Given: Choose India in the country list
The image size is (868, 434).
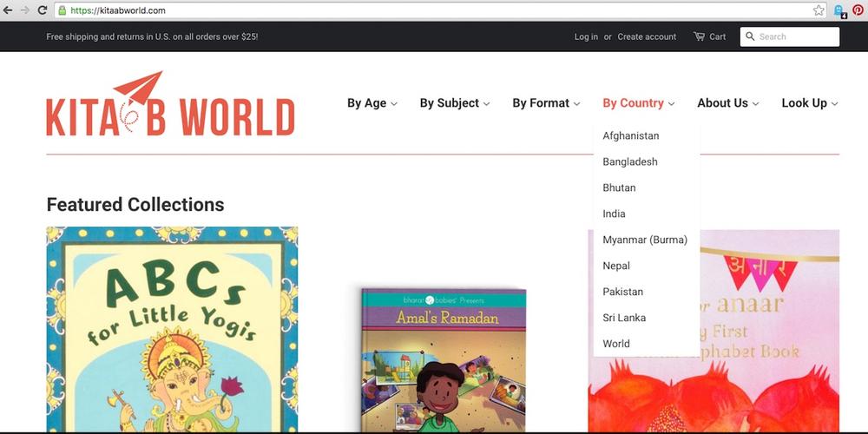Looking at the screenshot, I should 615,214.
